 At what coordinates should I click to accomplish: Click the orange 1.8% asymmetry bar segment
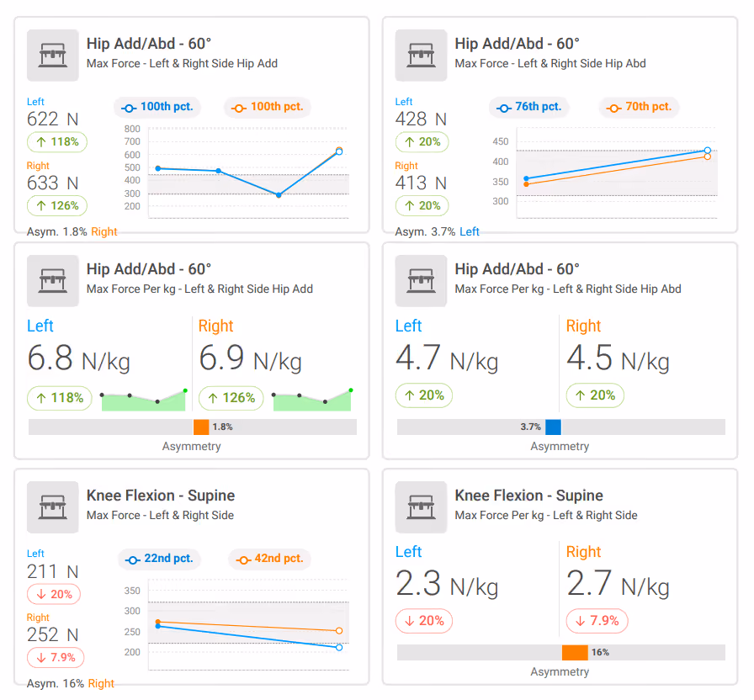(201, 427)
